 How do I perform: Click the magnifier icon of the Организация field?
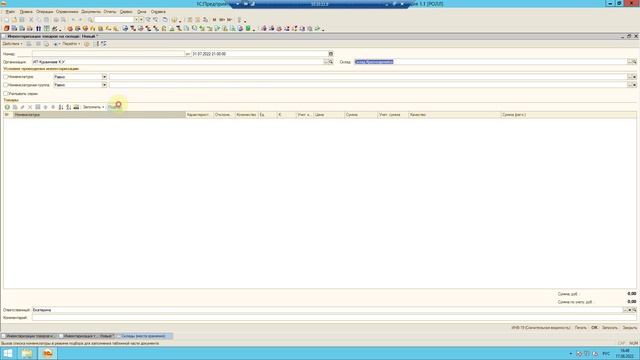click(x=331, y=62)
